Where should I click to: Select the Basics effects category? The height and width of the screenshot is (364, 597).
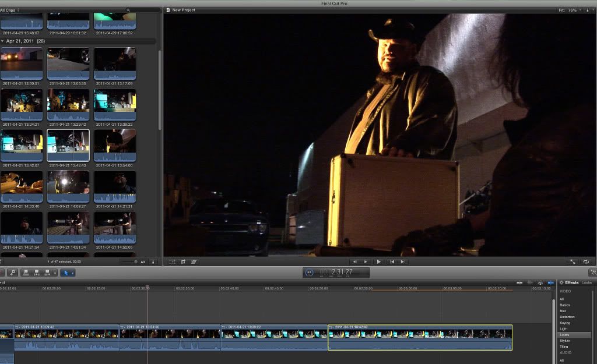click(x=564, y=305)
